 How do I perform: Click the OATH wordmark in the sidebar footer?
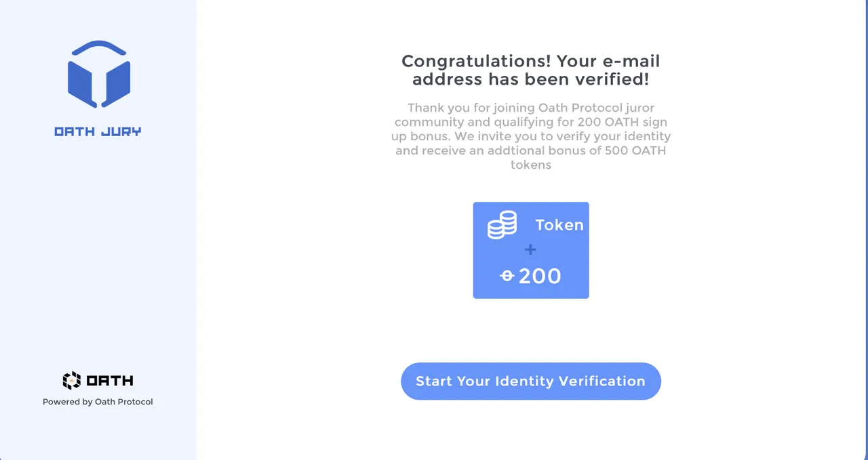point(109,381)
